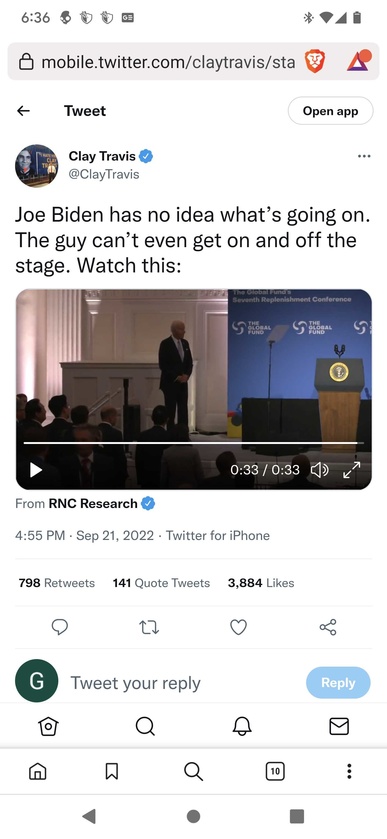387x839 pixels.
Task: Expand the video to fullscreen
Action: (x=352, y=470)
